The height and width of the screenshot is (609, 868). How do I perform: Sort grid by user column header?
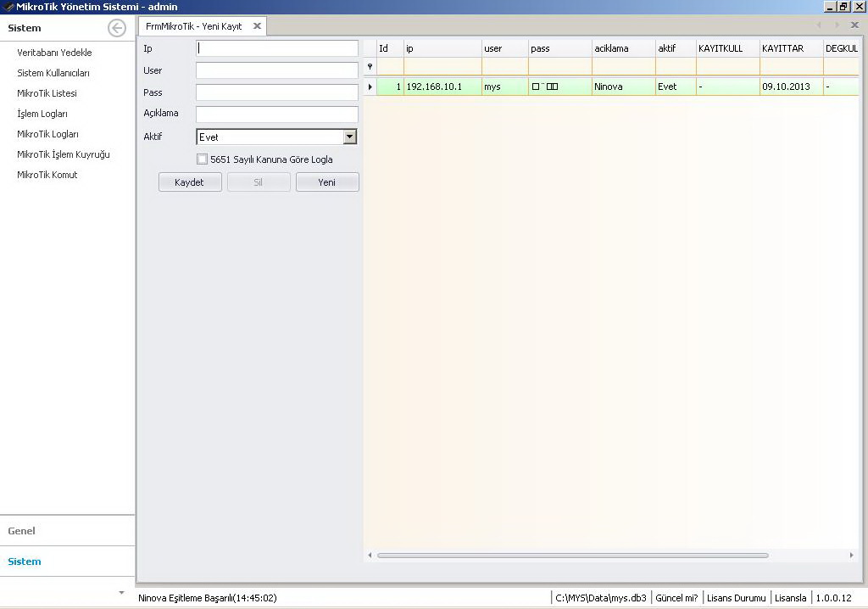tap(505, 48)
